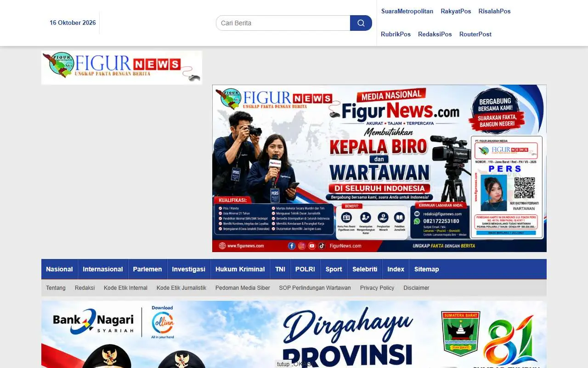Switch to the Sport section
Viewport: 588px width, 368px height.
[334, 269]
